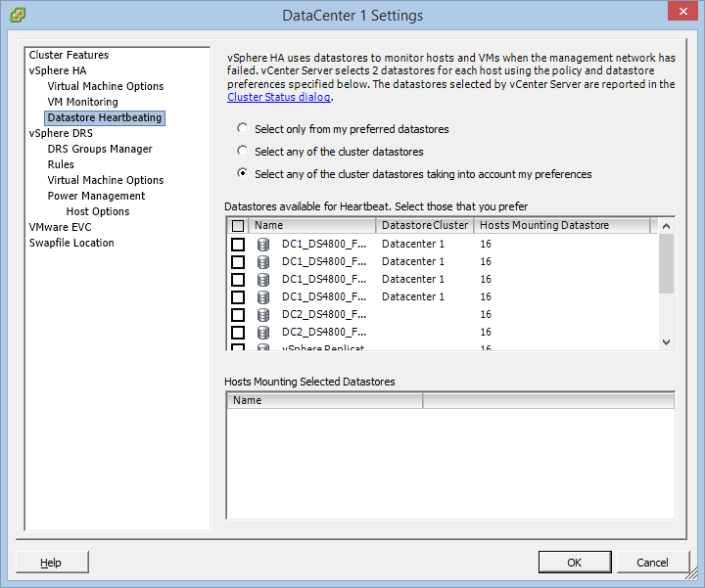Open Power Management settings
705x588 pixels.
96,196
